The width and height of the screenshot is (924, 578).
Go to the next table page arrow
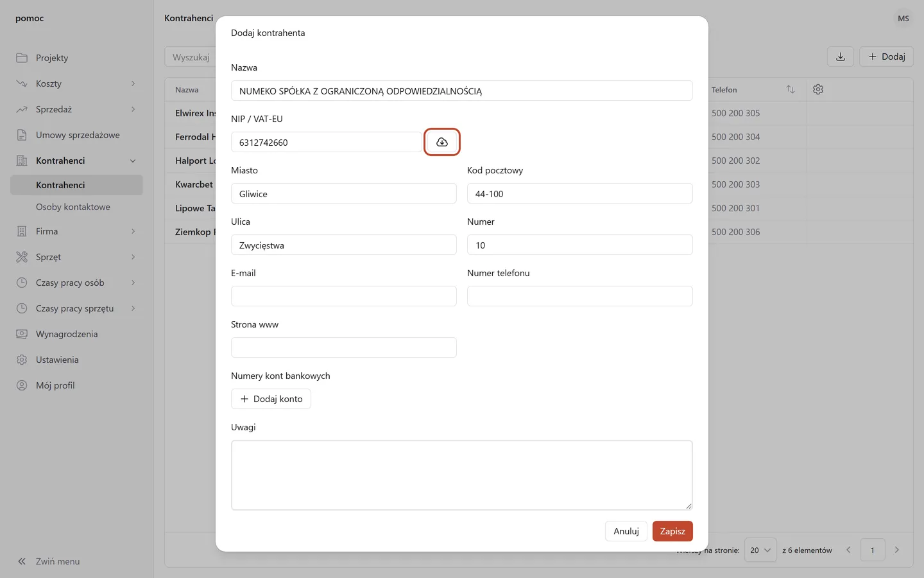point(897,550)
